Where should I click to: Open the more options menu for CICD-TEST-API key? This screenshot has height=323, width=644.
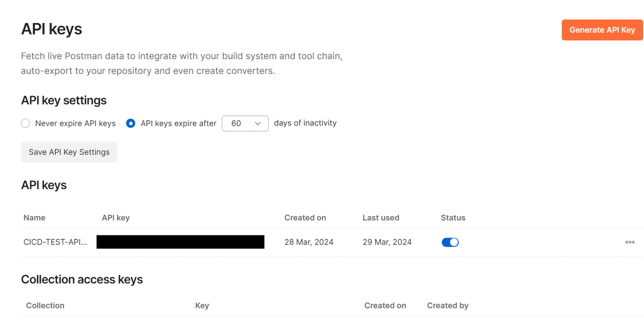point(630,242)
